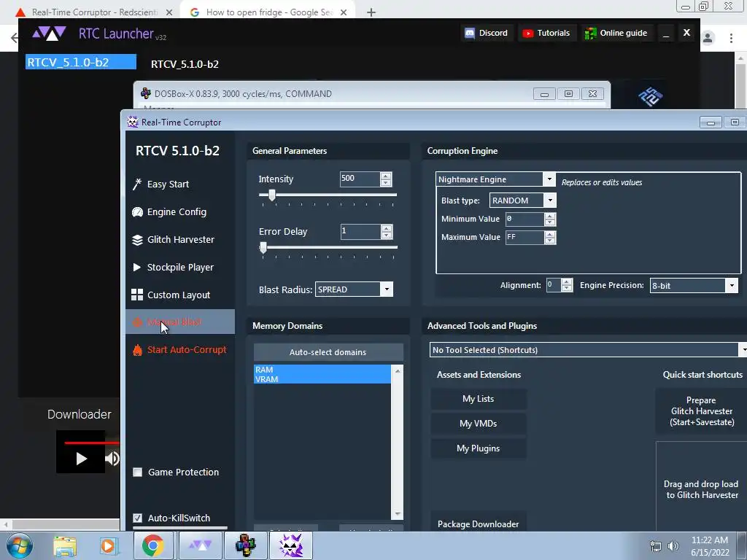Click Error Delay slider track

(x=328, y=247)
